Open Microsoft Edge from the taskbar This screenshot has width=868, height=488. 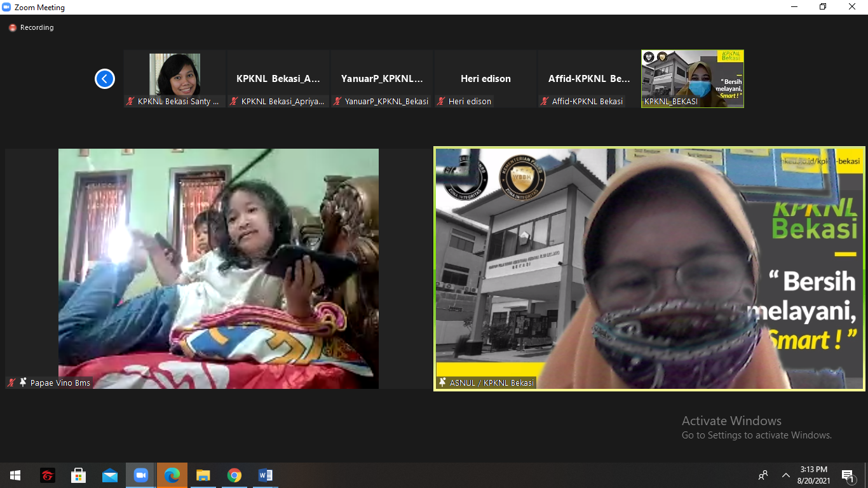[172, 475]
